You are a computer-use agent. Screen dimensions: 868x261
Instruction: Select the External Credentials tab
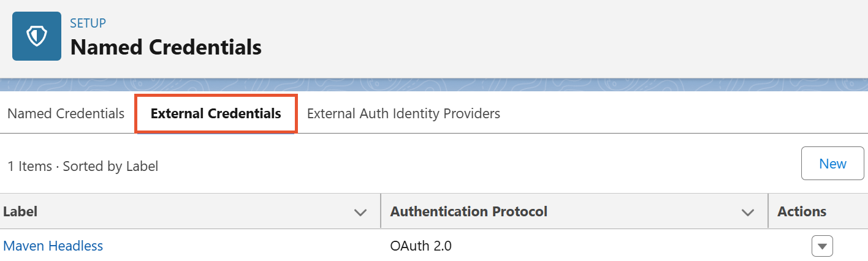tap(216, 113)
